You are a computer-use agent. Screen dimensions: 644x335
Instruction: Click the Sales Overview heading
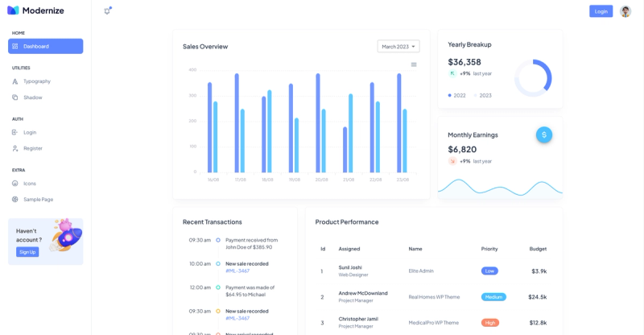click(205, 47)
